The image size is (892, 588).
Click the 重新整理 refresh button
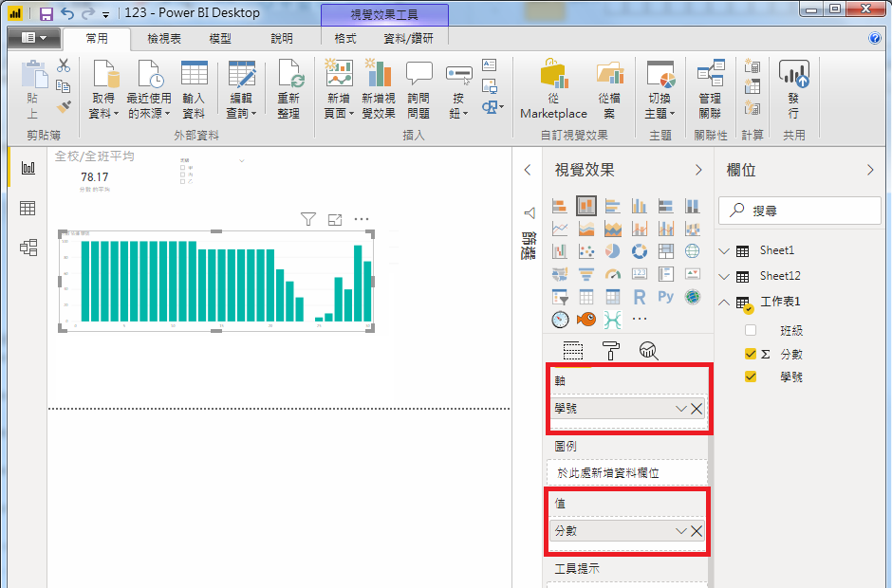pos(288,89)
